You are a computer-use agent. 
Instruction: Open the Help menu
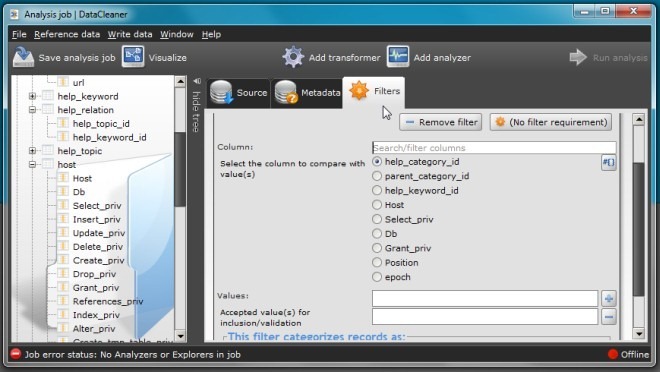[211, 35]
